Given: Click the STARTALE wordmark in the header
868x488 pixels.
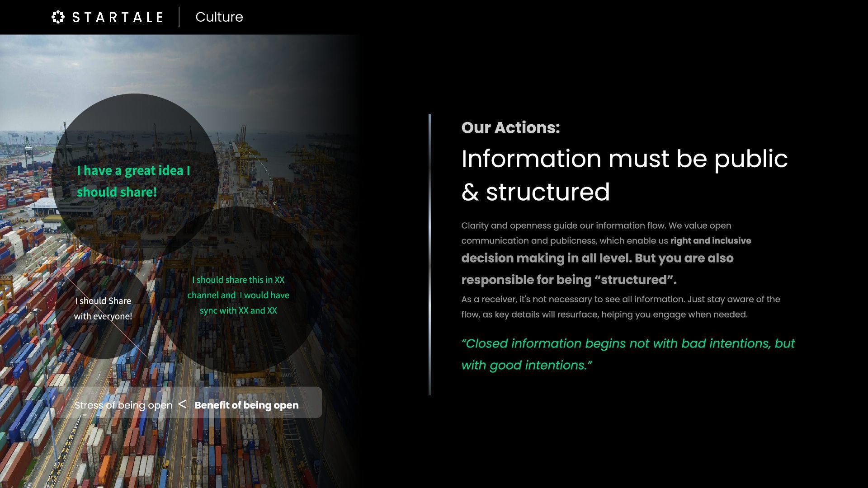Looking at the screenshot, I should (x=118, y=17).
